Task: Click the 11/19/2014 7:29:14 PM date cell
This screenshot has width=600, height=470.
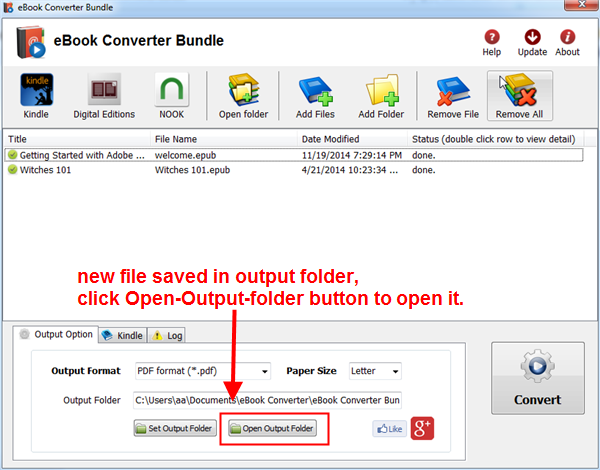Action: [352, 155]
